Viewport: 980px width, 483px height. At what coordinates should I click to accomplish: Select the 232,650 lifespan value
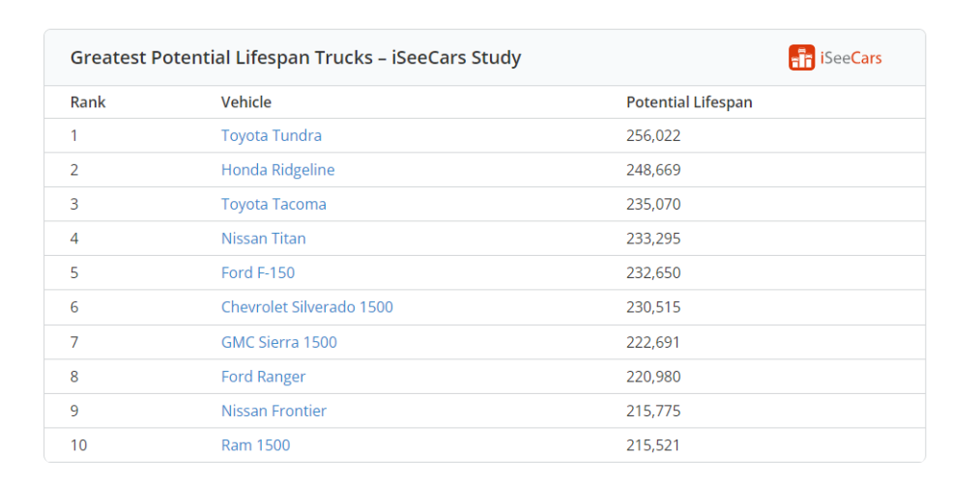coord(653,273)
